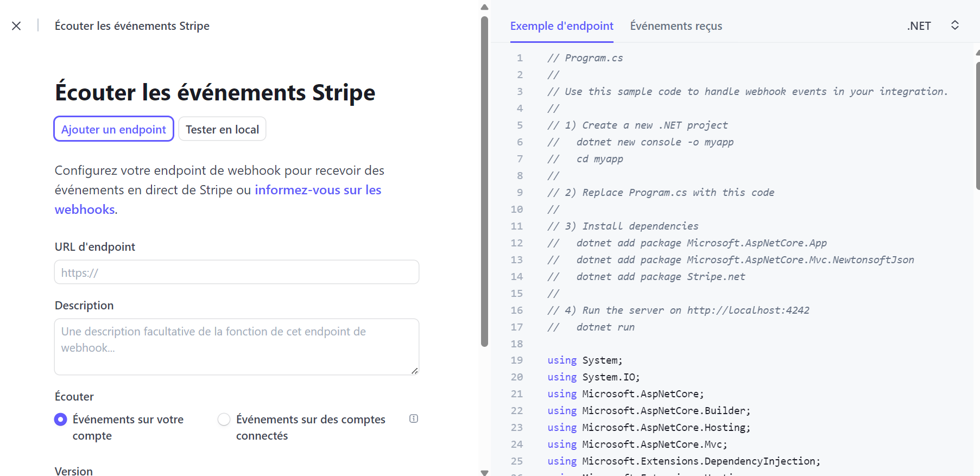Choose Ajouter un endpoint option
The height and width of the screenshot is (476, 980).
click(x=113, y=129)
